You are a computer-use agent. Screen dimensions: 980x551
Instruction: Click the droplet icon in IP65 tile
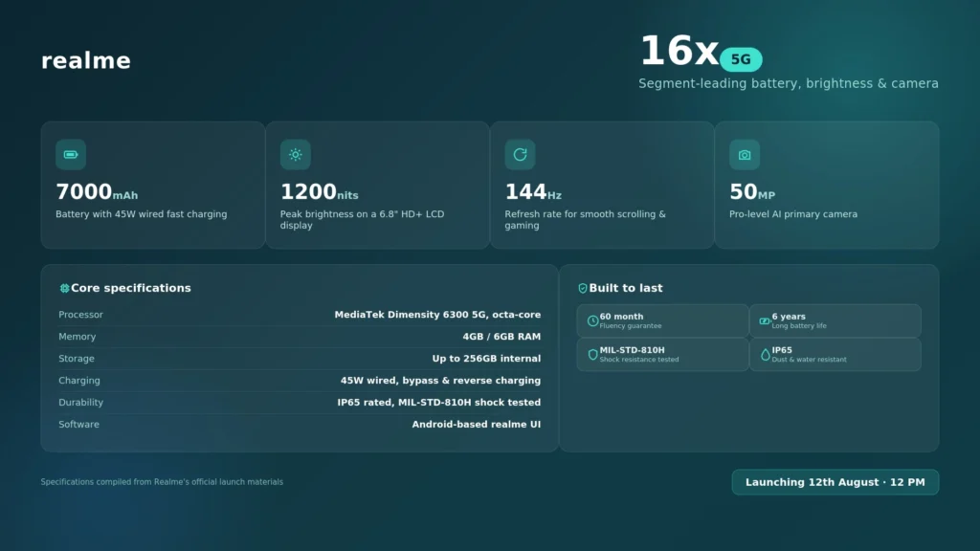pyautogui.click(x=765, y=355)
